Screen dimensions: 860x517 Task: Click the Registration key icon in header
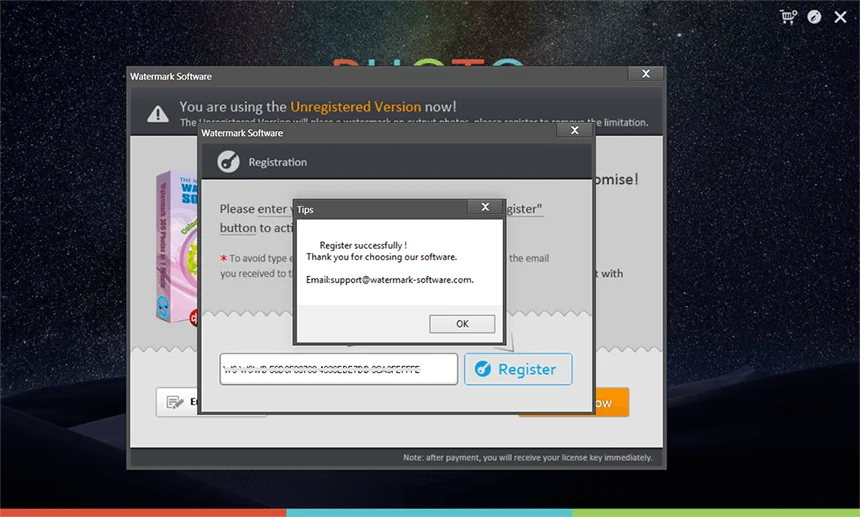pyautogui.click(x=228, y=162)
